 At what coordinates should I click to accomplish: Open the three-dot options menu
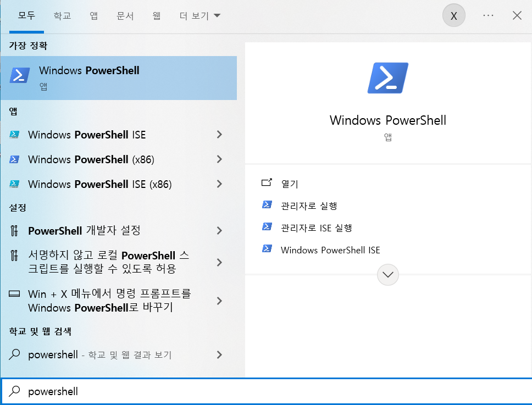click(488, 15)
